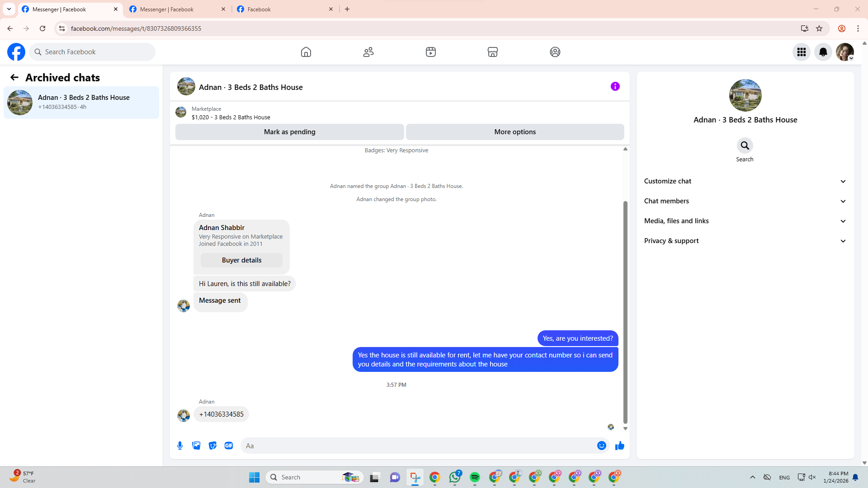Expand the Chat members section
This screenshot has width=868, height=488.
click(x=745, y=201)
